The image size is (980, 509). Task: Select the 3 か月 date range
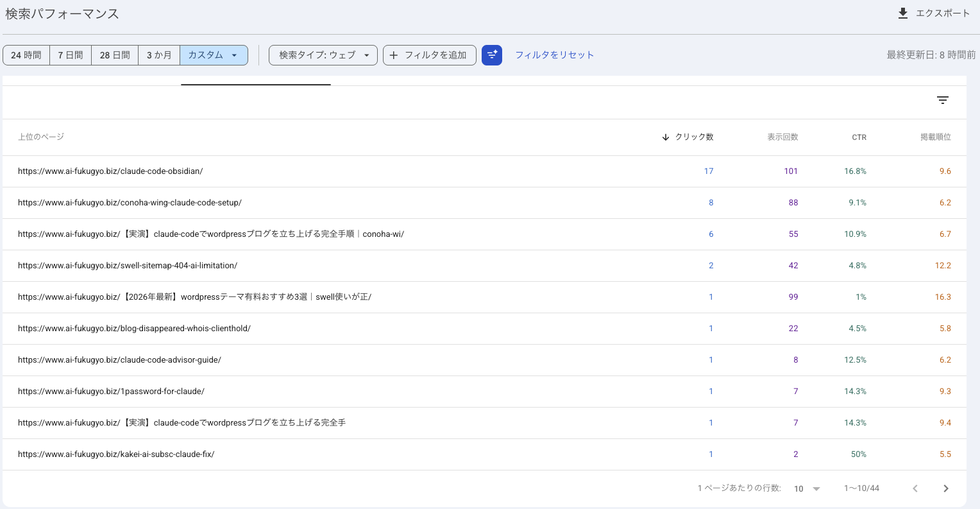pyautogui.click(x=159, y=55)
